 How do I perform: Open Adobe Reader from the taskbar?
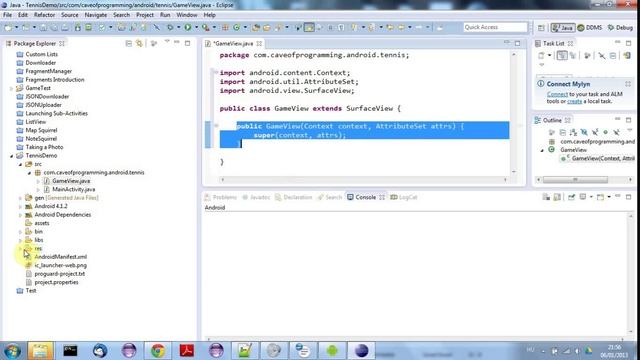pos(187,351)
